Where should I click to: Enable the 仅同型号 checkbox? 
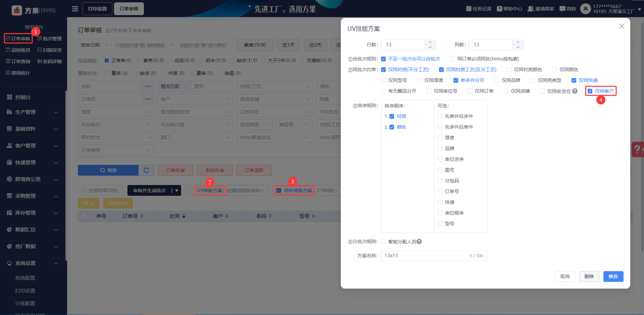tap(383, 80)
